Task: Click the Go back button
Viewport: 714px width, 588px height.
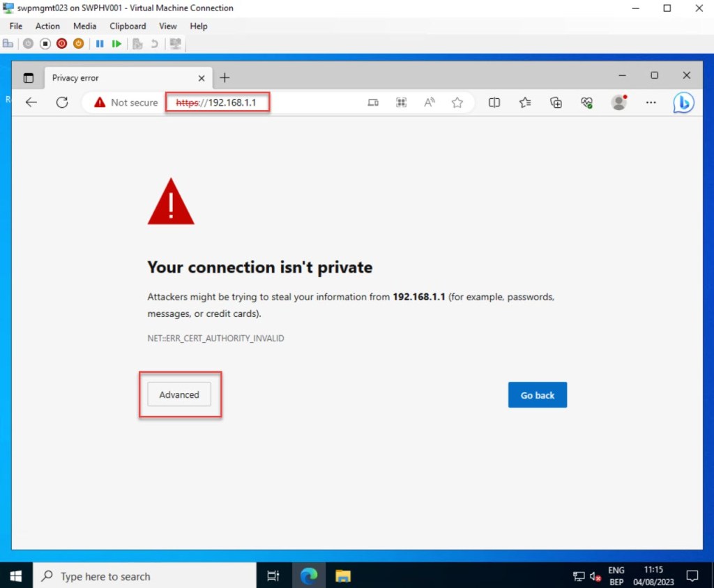Action: point(537,395)
